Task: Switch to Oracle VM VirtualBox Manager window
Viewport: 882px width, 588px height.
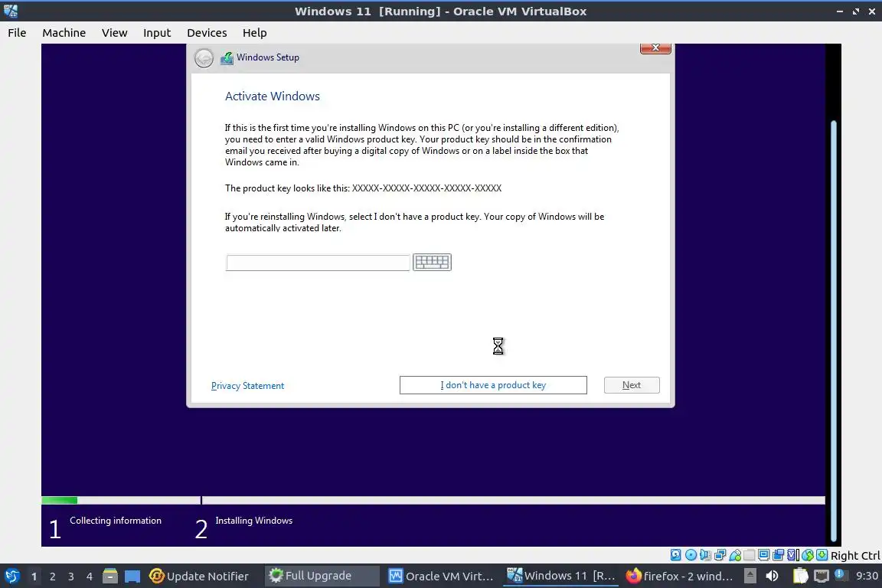Action: click(x=441, y=577)
